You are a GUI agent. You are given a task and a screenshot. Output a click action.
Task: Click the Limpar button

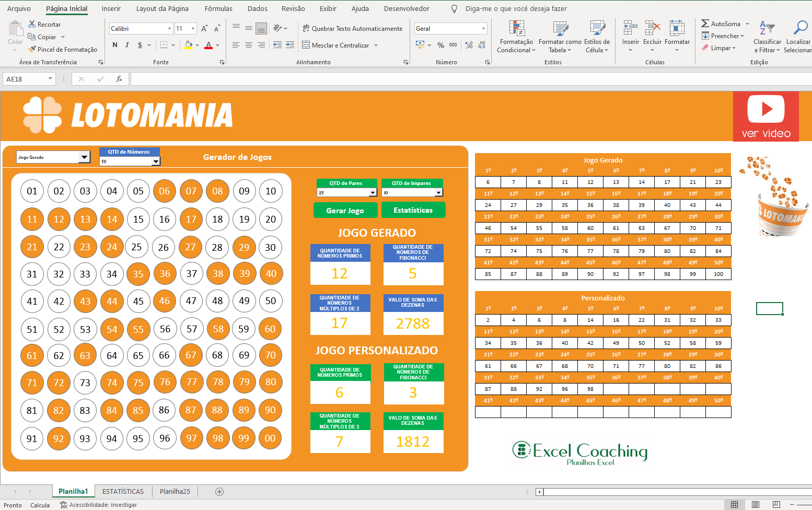click(719, 48)
